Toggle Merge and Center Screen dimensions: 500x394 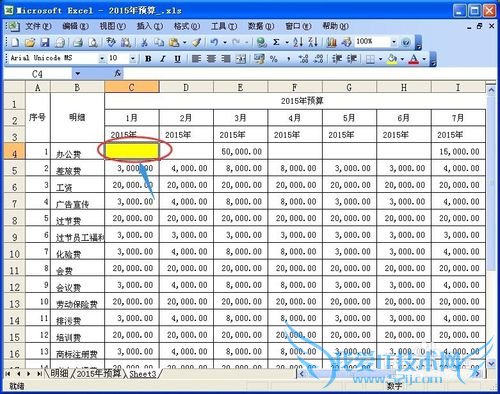pyautogui.click(x=241, y=59)
